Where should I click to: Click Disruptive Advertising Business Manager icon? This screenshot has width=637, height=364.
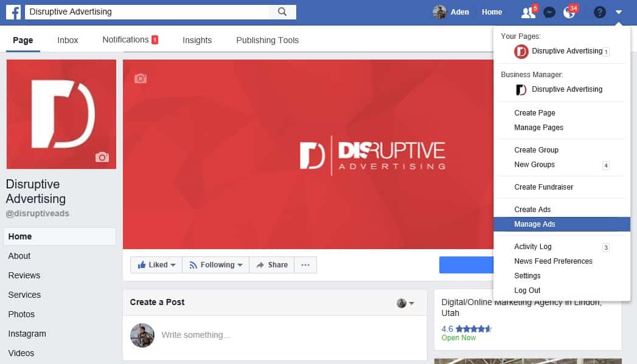(521, 90)
